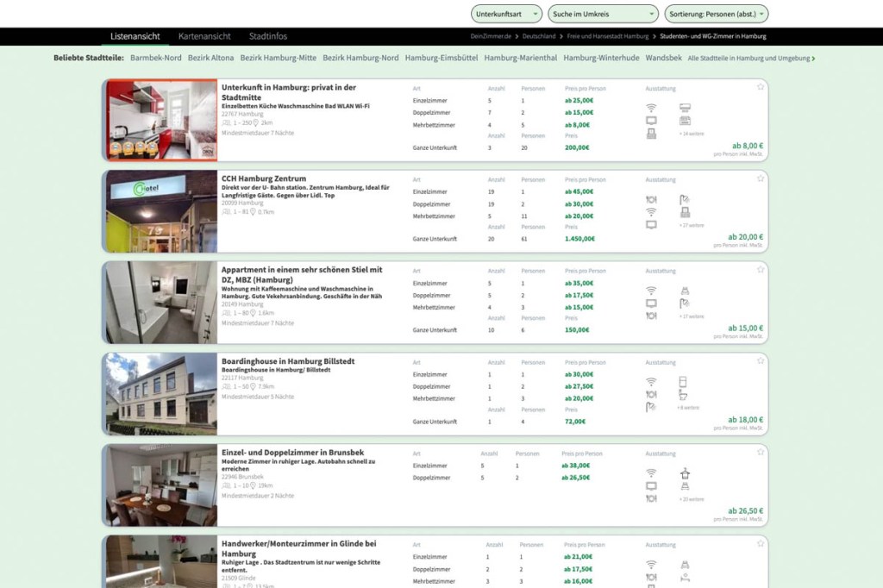Image resolution: width=883 pixels, height=588 pixels.
Task: Open Boardinghouse in Hamburg Billstedt title
Action: tap(288, 361)
